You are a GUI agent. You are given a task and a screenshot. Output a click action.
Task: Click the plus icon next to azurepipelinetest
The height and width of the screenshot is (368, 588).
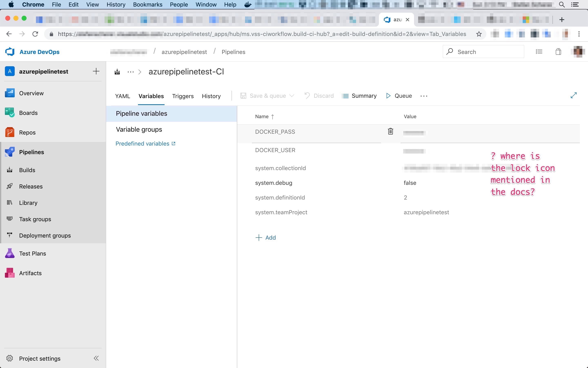[x=96, y=71]
